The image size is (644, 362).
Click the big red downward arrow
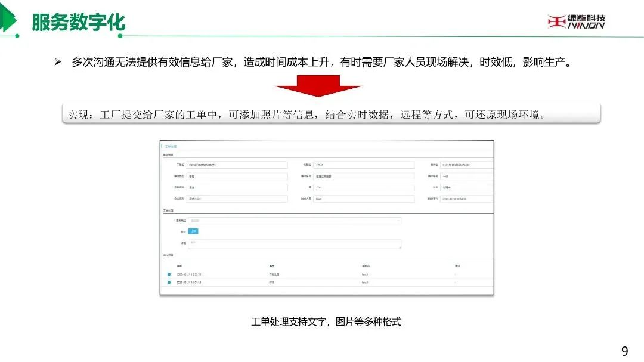click(x=318, y=86)
